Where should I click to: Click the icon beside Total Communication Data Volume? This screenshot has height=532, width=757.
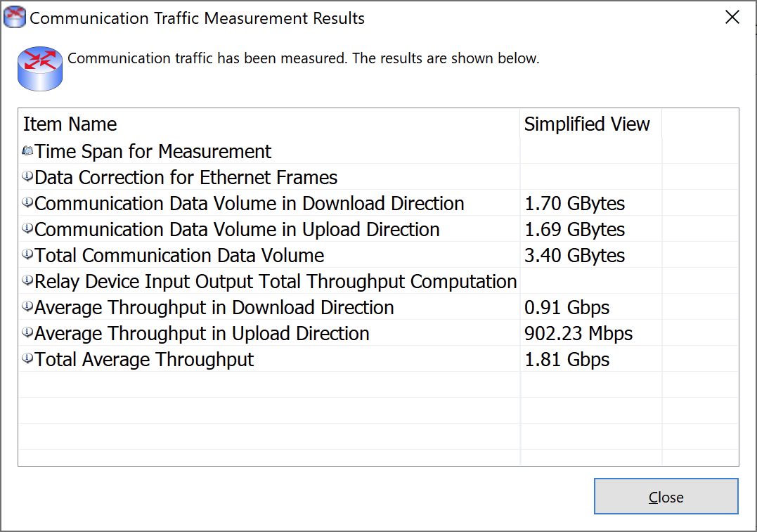point(27,255)
